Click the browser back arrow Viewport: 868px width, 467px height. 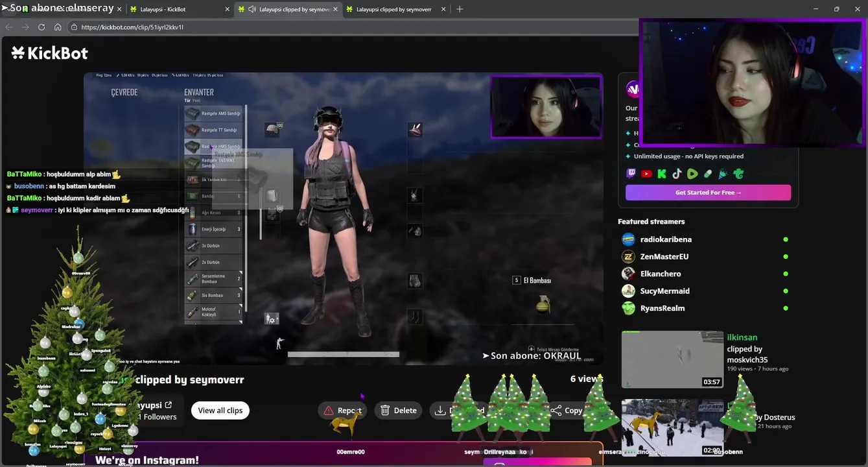pos(9,27)
